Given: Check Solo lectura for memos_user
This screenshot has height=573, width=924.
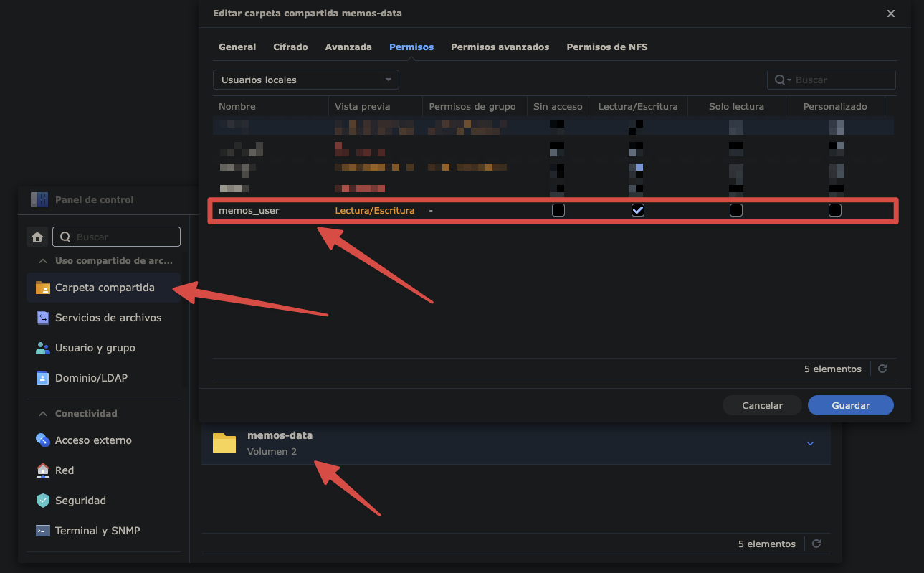Looking at the screenshot, I should 736,210.
